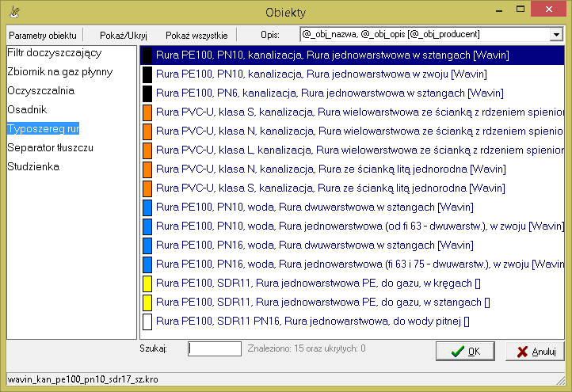Image resolution: width=572 pixels, height=392 pixels.
Task: Click Pokaż/Ukryj toolbar button
Action: [x=124, y=36]
